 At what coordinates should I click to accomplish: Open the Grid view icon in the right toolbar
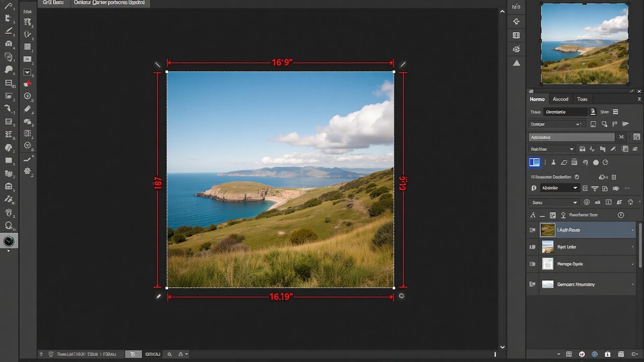517,35
